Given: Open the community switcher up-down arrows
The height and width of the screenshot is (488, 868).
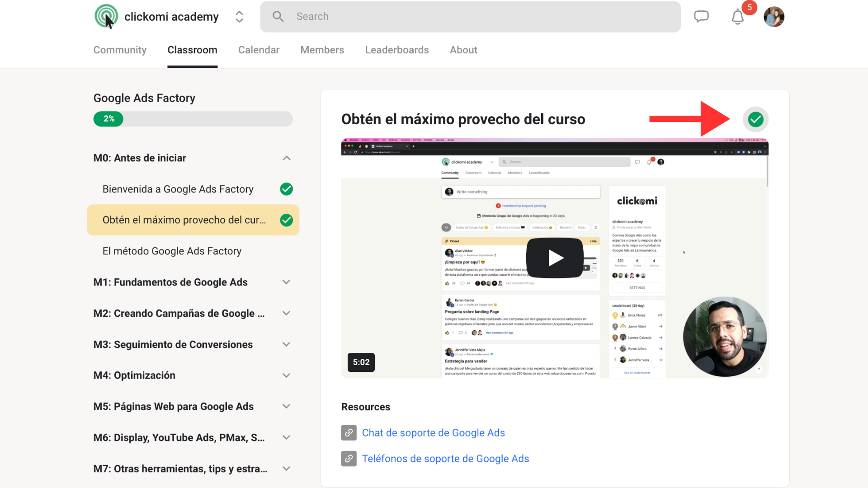Looking at the screenshot, I should click(239, 17).
